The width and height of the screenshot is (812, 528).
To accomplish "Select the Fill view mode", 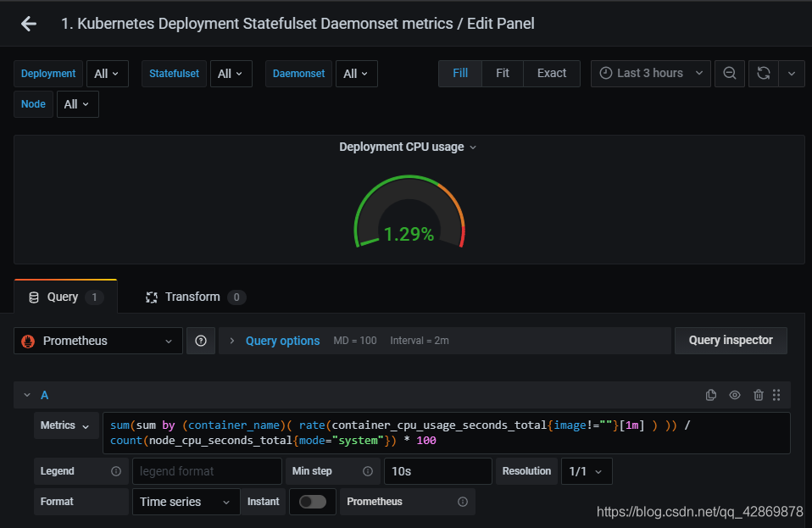I will tap(460, 74).
